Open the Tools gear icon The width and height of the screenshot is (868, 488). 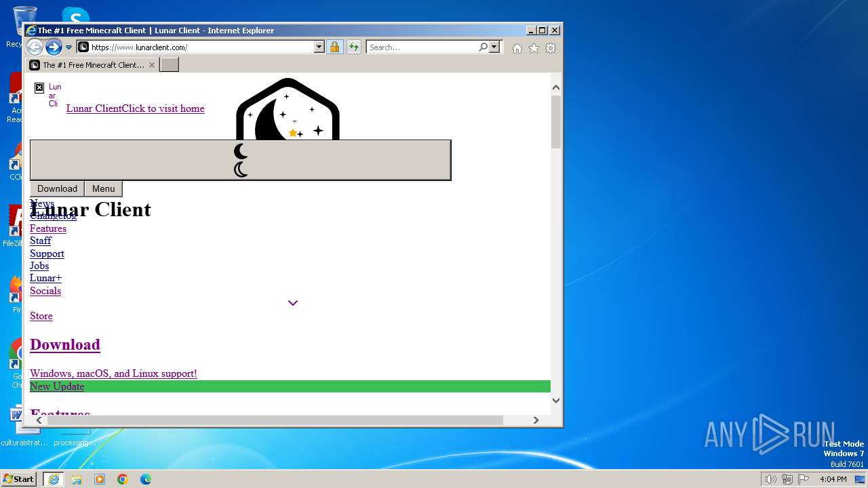point(551,48)
